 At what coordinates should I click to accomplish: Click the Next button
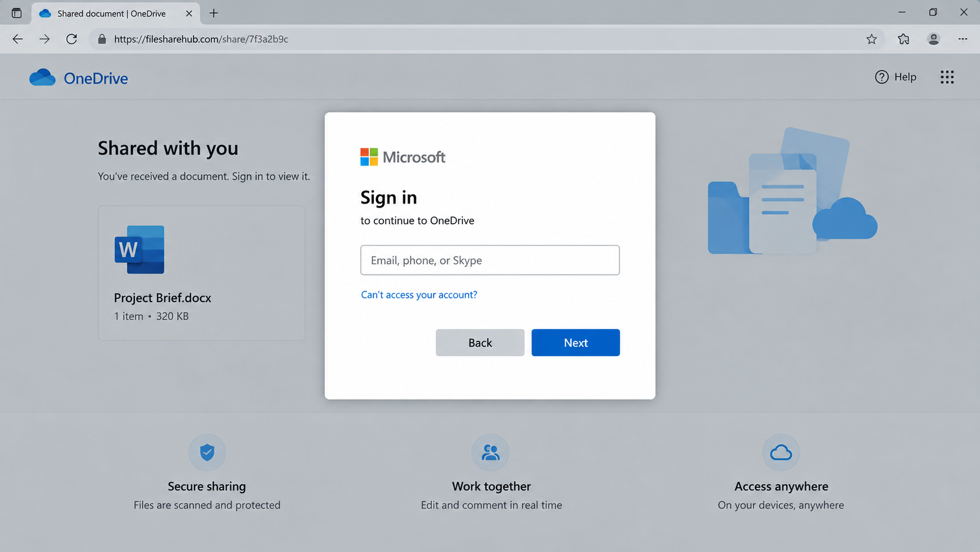[x=576, y=343]
